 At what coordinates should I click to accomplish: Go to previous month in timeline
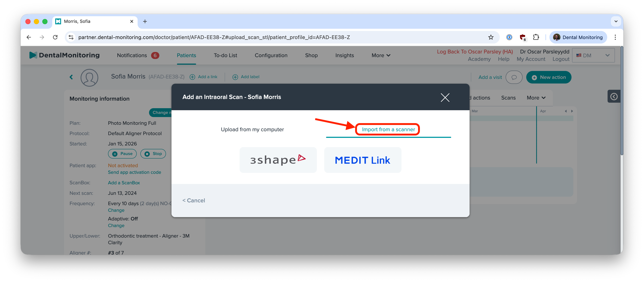click(566, 111)
